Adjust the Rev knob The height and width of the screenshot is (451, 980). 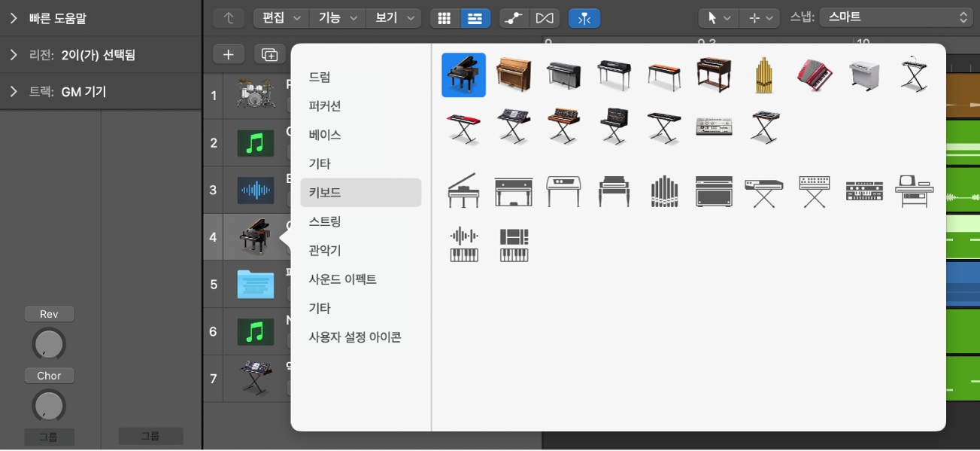(48, 343)
